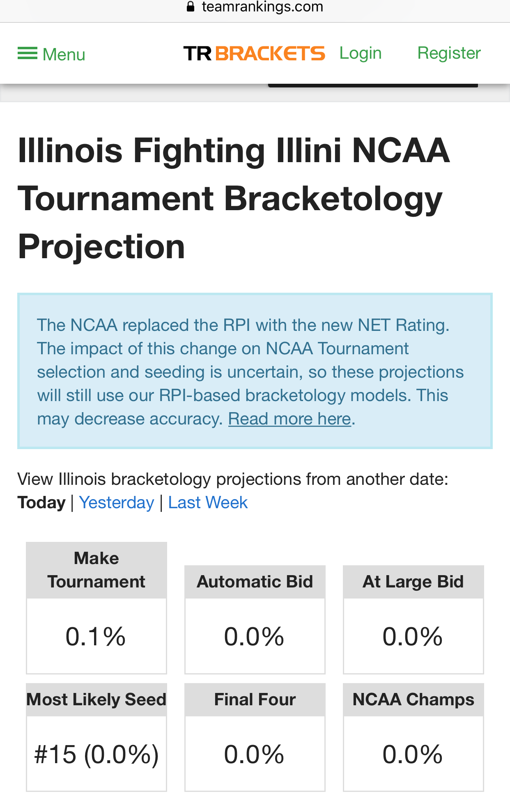Open the hamburger Menu icon

pos(28,54)
